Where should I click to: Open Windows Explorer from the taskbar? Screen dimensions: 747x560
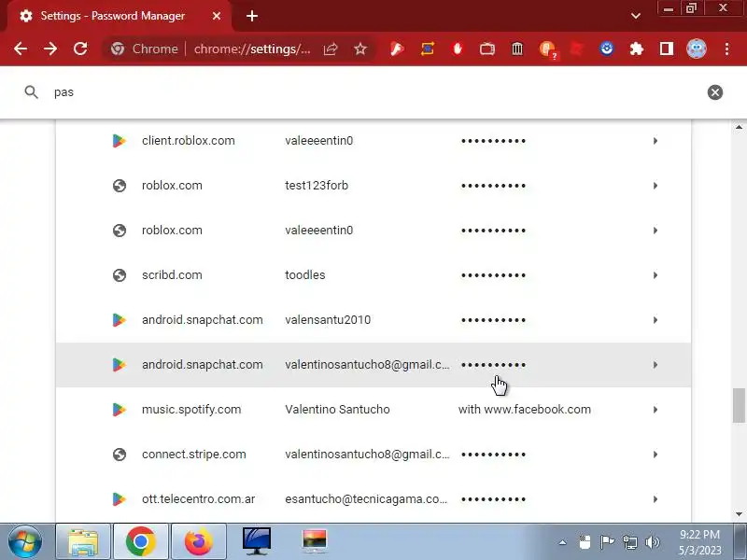coord(83,541)
